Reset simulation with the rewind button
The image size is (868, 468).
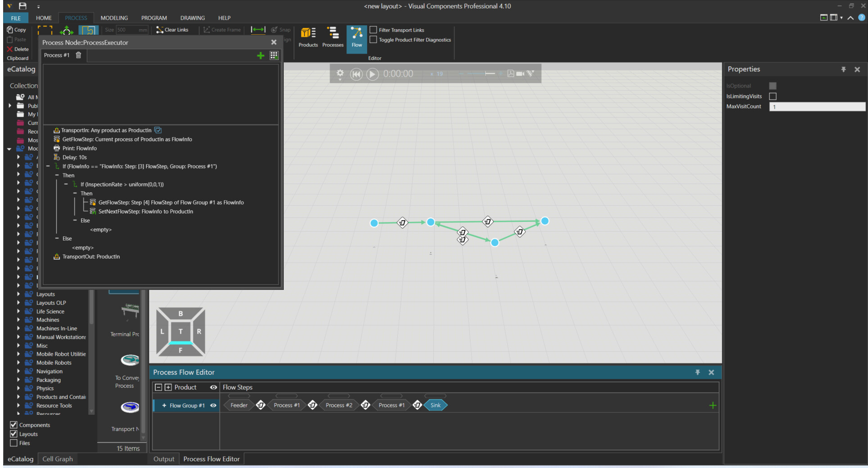pos(356,74)
